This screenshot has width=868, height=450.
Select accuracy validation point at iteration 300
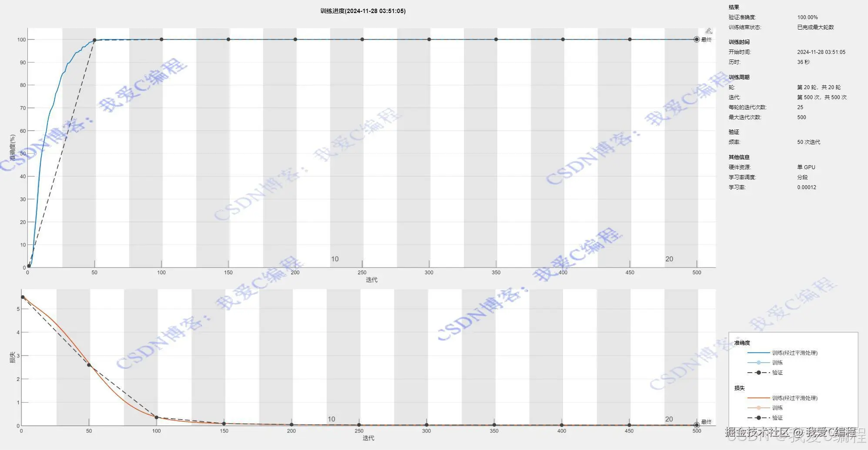(x=429, y=40)
